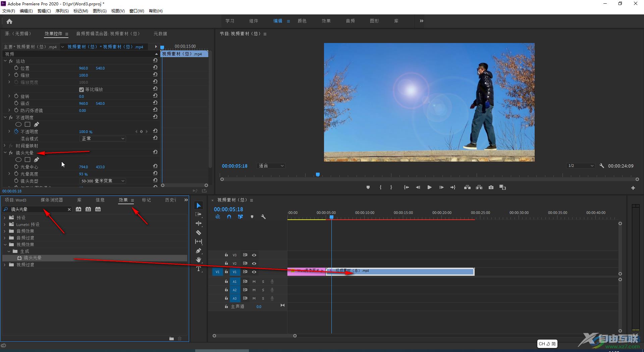The width and height of the screenshot is (644, 352).
Task: Reset the Position parameter
Action: [155, 68]
